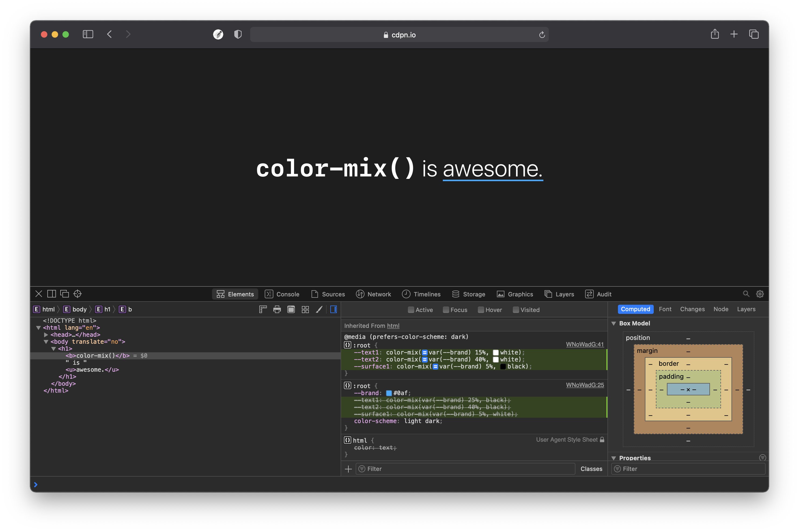Open the Elements tab
This screenshot has height=532, width=799.
pyautogui.click(x=235, y=294)
